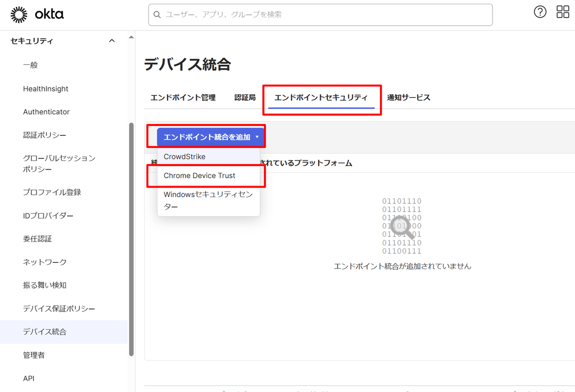Viewport: 575px width, 392px height.
Task: Open 認証ポリシー in the sidebar
Action: click(x=44, y=135)
